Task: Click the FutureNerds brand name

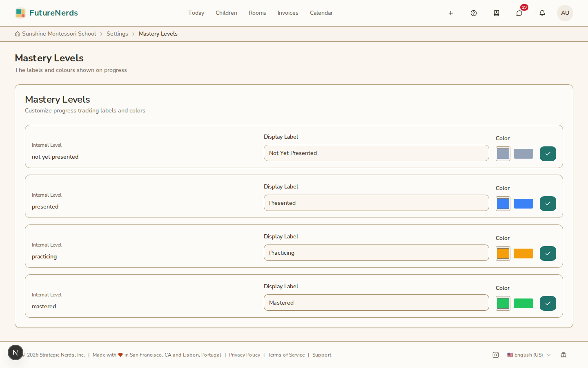Action: click(x=53, y=13)
